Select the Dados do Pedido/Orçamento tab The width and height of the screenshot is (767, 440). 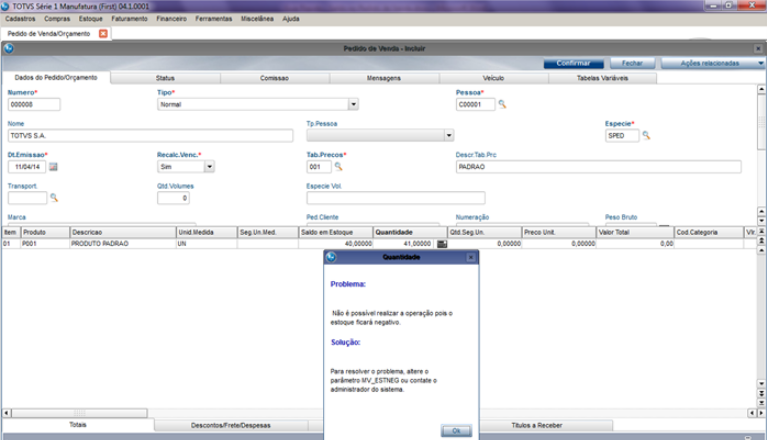coord(56,78)
